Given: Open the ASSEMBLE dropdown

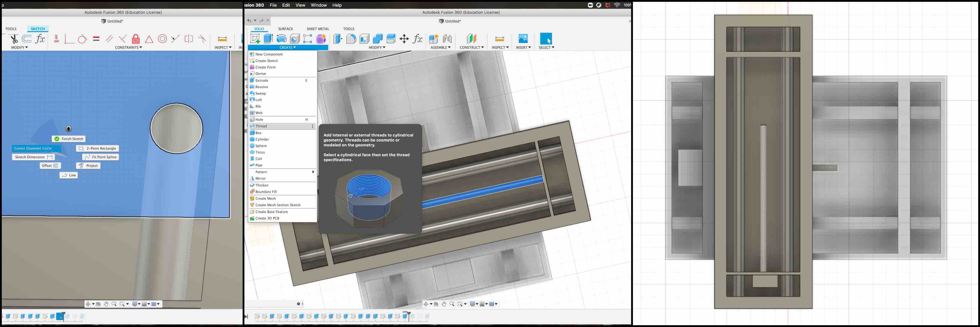Looking at the screenshot, I should click(x=440, y=47).
